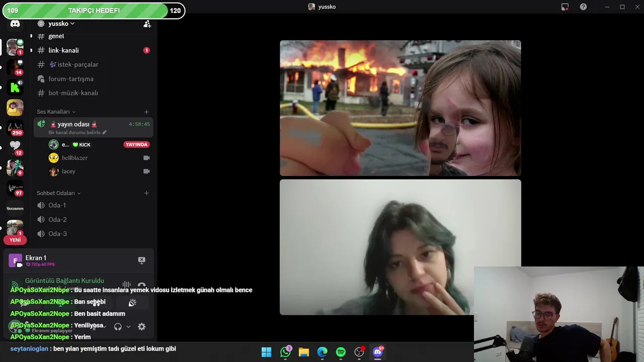
Task: Open the link-kanali channel
Action: pyautogui.click(x=94, y=50)
